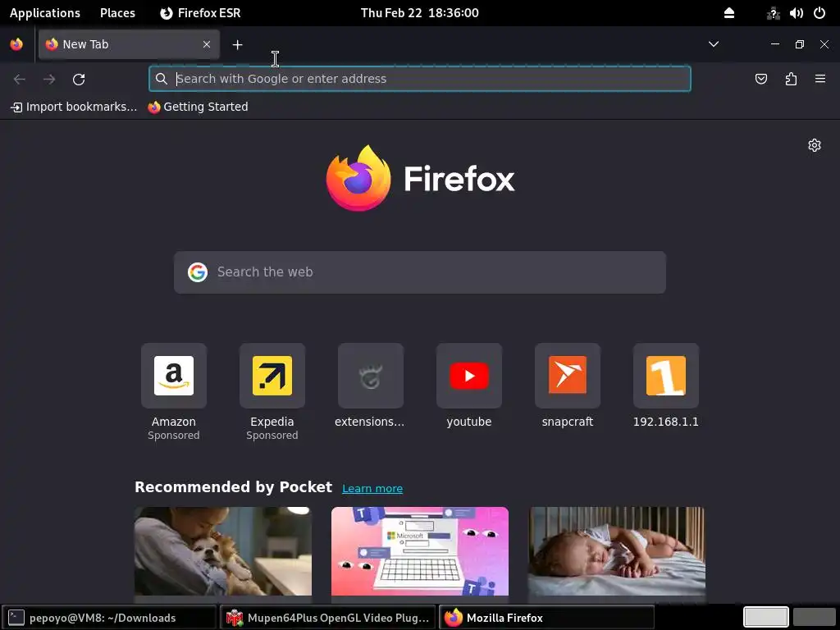Open 192.168.1.1 shortcut tile
840x630 pixels.
(666, 387)
